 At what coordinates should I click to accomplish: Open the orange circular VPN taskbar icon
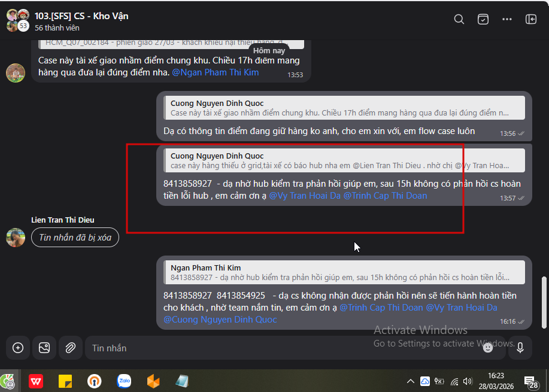(94, 381)
